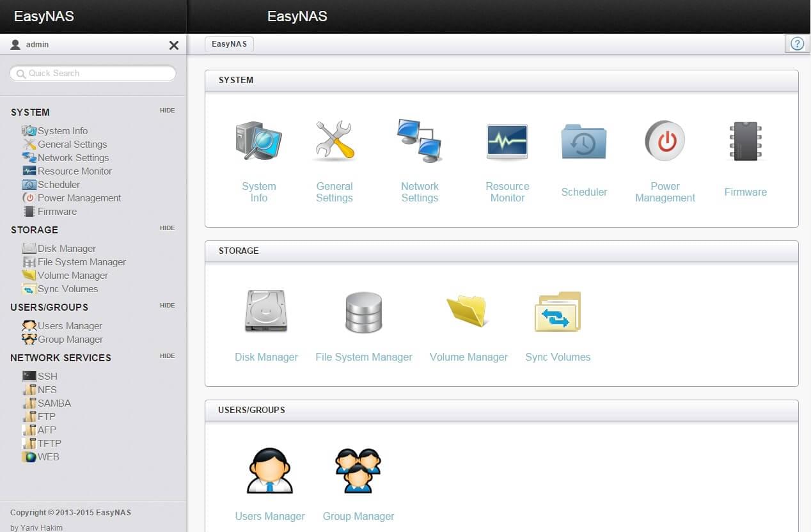Open Network Settings from the sidebar

[73, 157]
